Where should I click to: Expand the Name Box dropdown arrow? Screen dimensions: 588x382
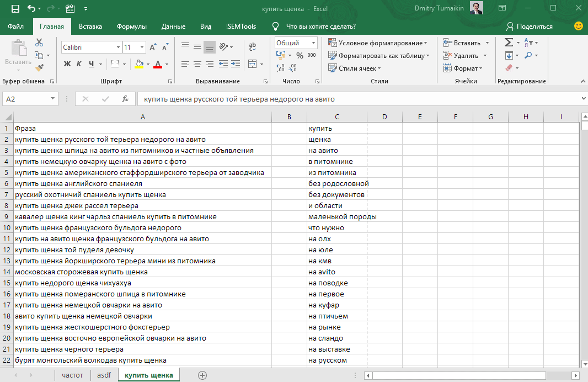click(53, 99)
